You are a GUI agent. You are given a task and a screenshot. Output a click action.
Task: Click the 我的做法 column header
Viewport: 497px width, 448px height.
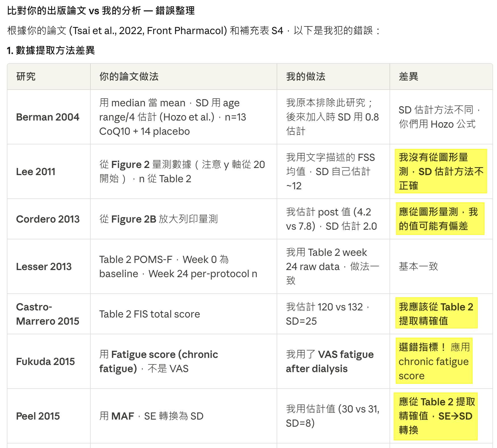pyautogui.click(x=305, y=76)
